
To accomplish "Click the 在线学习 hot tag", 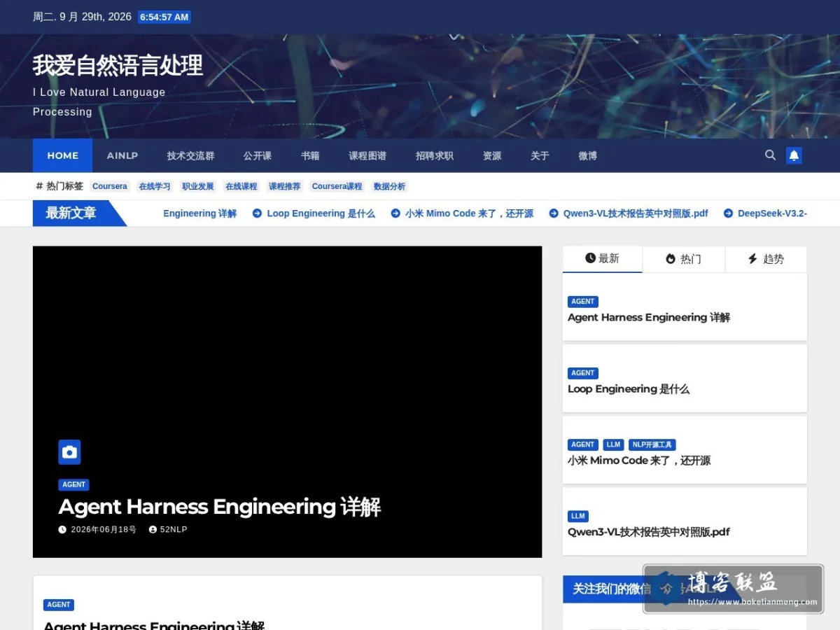I will point(155,186).
